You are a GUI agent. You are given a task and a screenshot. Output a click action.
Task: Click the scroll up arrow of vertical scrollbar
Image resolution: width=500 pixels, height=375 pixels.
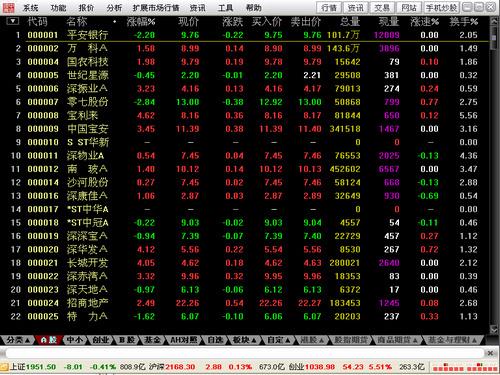pos(494,21)
